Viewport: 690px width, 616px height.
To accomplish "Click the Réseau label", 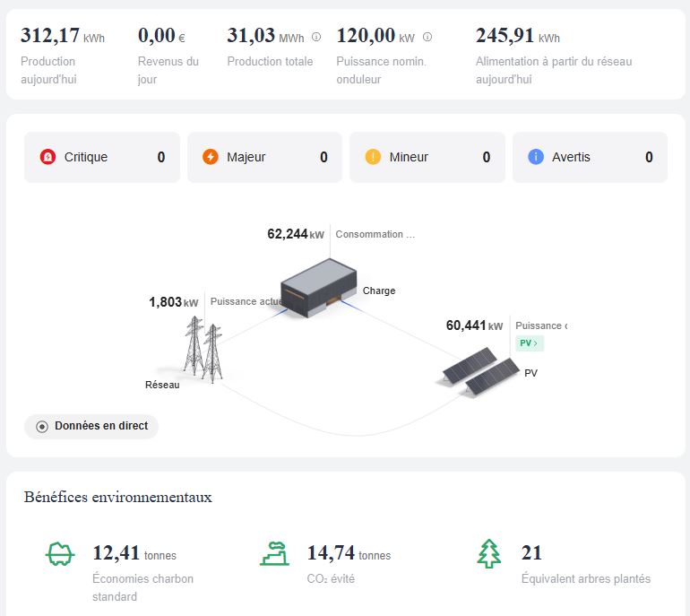I will coord(162,385).
